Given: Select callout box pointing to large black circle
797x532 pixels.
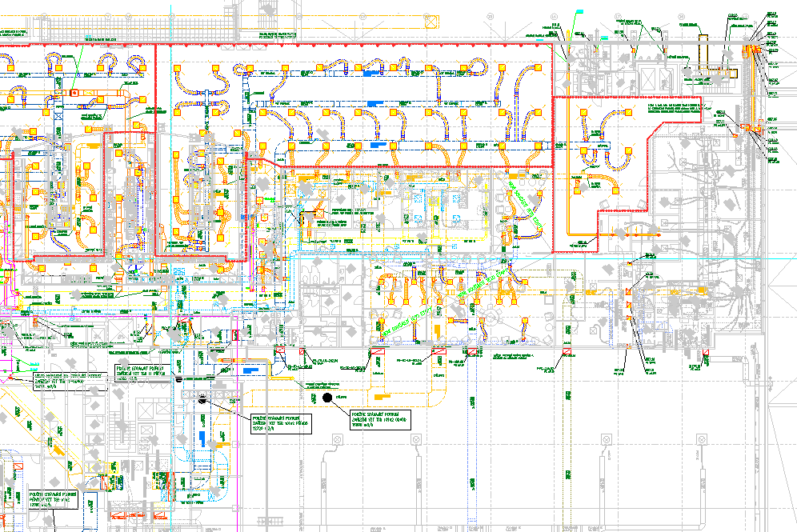Looking at the screenshot, I should pos(380,419).
